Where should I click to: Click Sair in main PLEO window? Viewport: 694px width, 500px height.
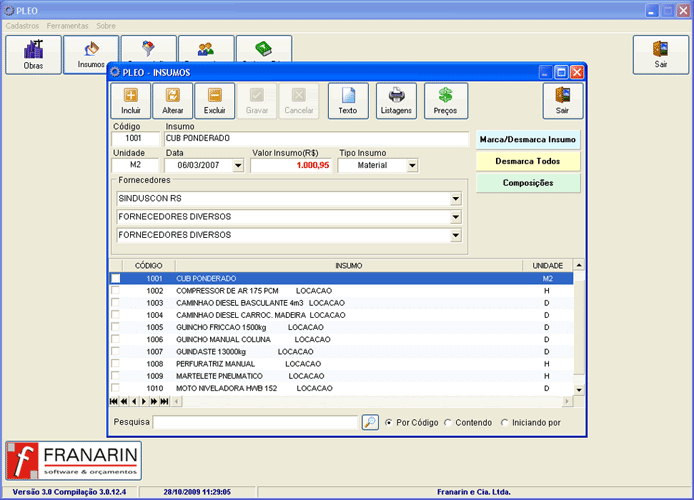point(660,54)
